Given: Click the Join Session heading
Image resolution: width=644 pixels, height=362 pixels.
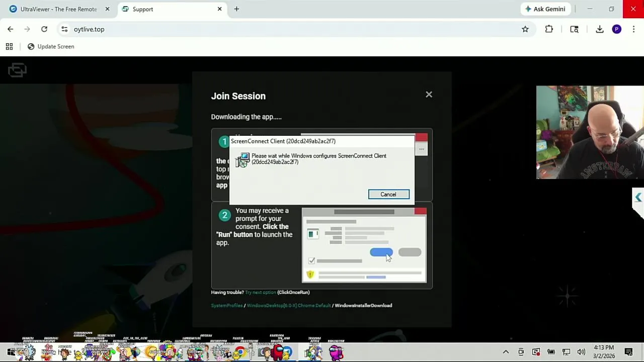Looking at the screenshot, I should [238, 96].
